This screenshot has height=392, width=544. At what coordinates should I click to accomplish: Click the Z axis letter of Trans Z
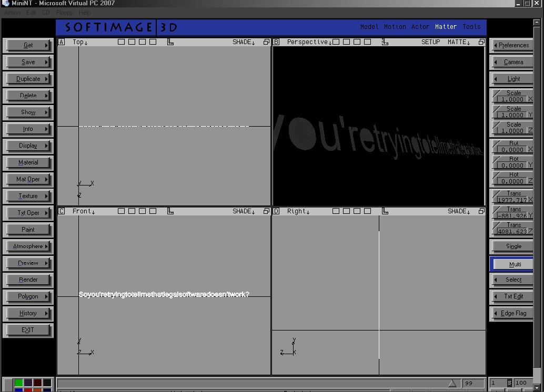coord(530,231)
